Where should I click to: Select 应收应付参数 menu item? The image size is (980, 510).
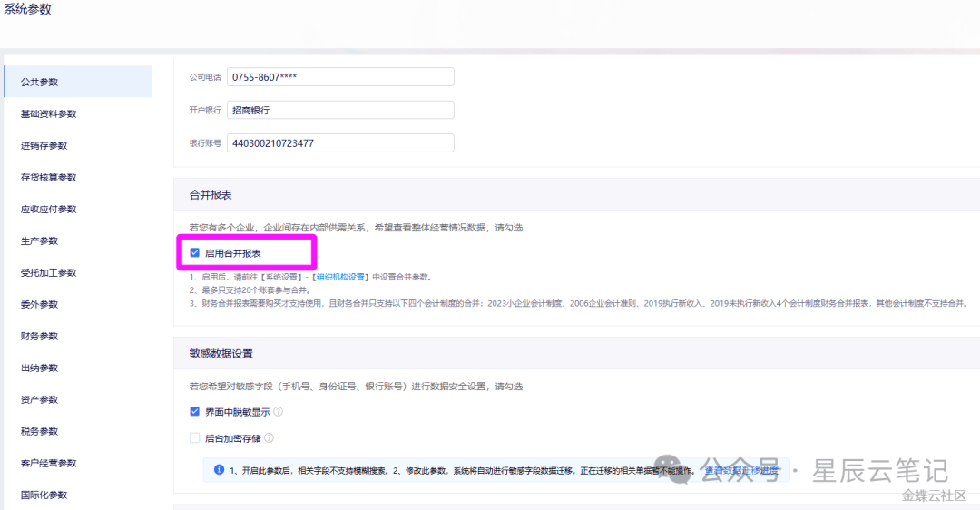click(x=49, y=209)
